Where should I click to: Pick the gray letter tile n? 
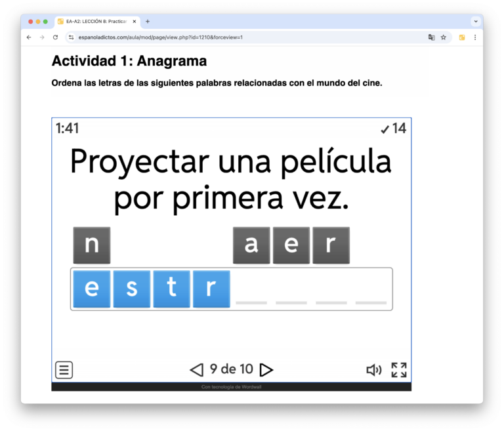(x=92, y=245)
